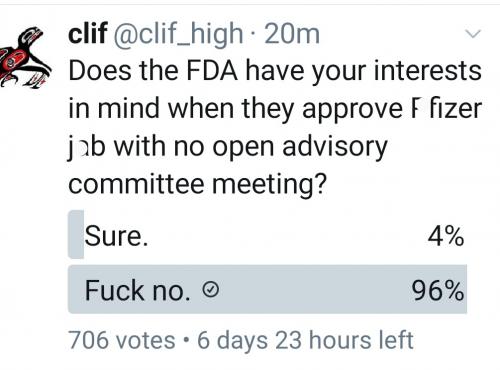The image size is (500, 370).
Task: View the 706 votes count
Action: [x=122, y=340]
